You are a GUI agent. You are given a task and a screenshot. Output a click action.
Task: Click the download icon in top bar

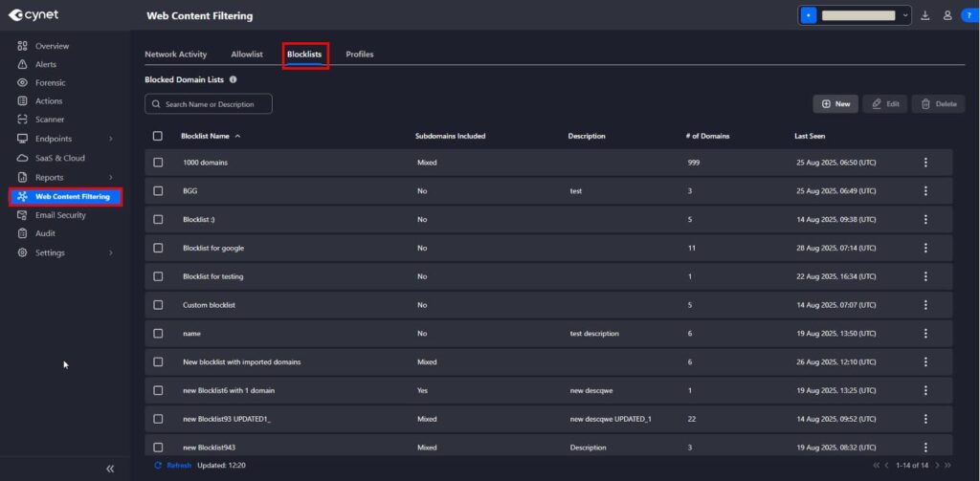tap(925, 15)
